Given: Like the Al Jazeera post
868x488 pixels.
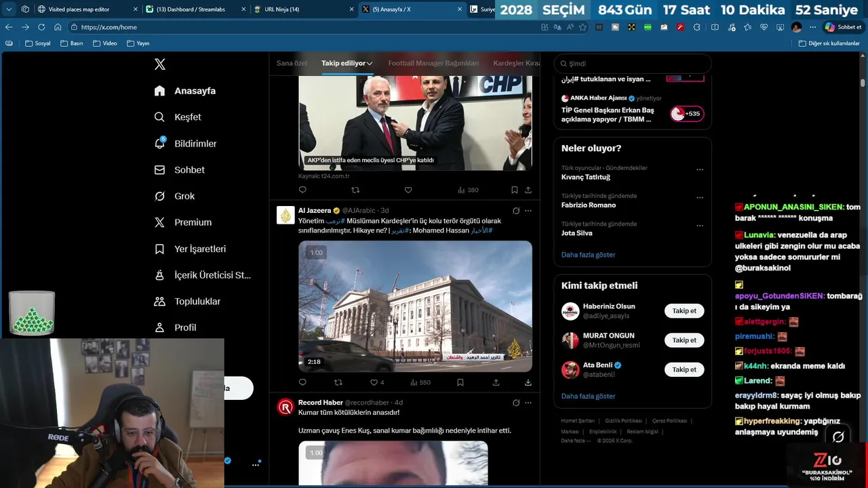Looking at the screenshot, I should pos(377,382).
